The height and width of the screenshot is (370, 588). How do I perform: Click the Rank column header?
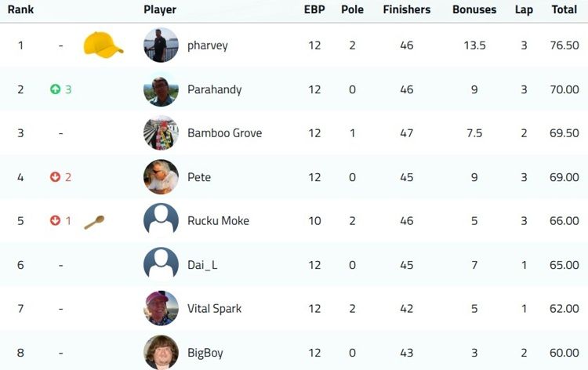click(20, 9)
